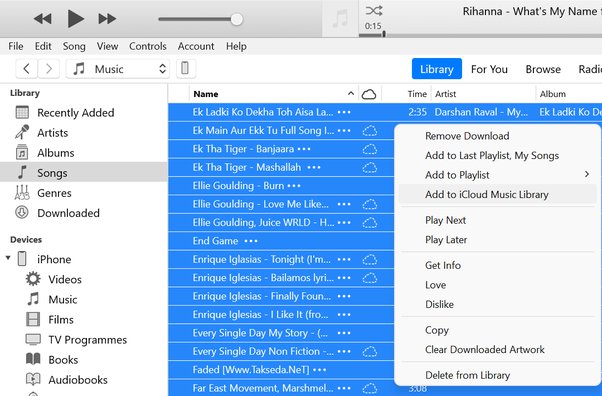The width and height of the screenshot is (602, 396).
Task: Choose Clear Downloaded Artwork
Action: (498, 350)
